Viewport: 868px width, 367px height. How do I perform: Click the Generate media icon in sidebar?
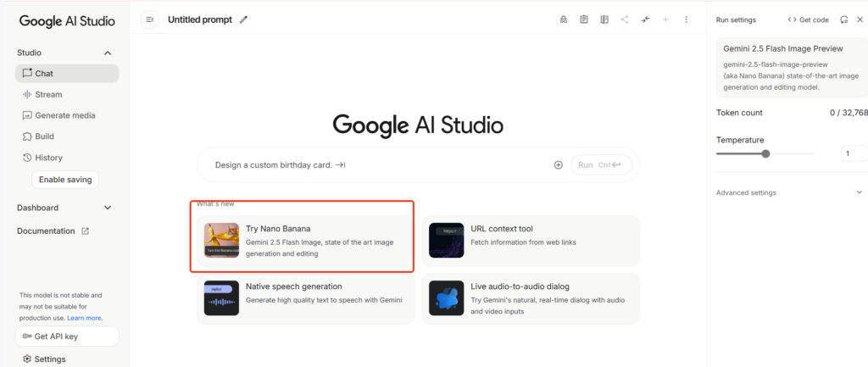point(27,115)
